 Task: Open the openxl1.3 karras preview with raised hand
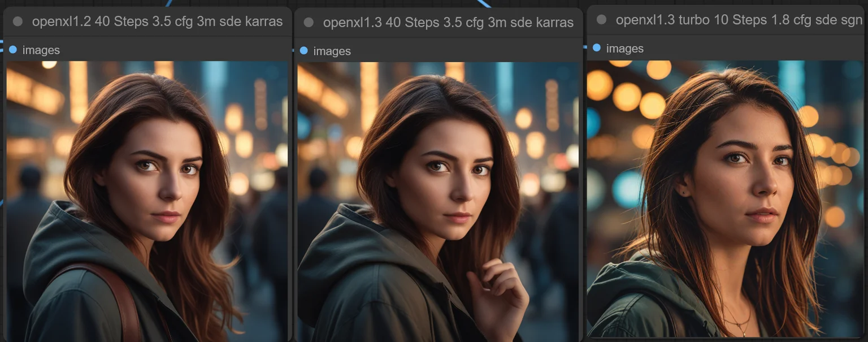point(438,202)
